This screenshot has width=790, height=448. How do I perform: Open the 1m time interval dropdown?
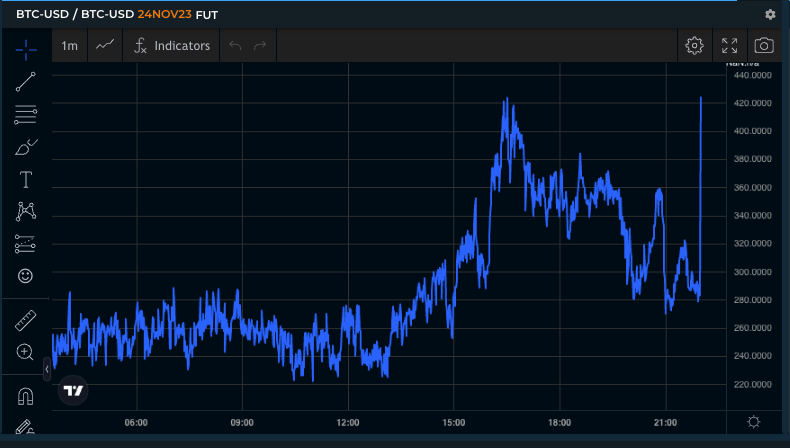click(69, 45)
